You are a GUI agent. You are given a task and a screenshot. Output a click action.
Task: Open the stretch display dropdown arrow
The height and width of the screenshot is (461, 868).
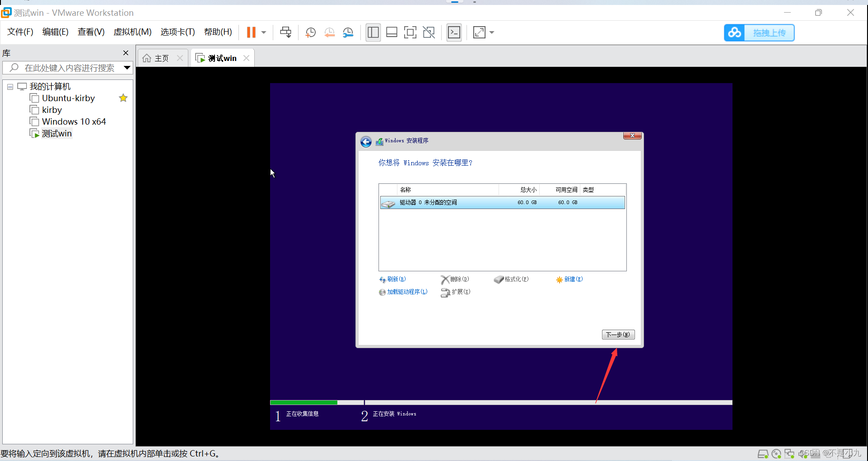[x=492, y=33]
